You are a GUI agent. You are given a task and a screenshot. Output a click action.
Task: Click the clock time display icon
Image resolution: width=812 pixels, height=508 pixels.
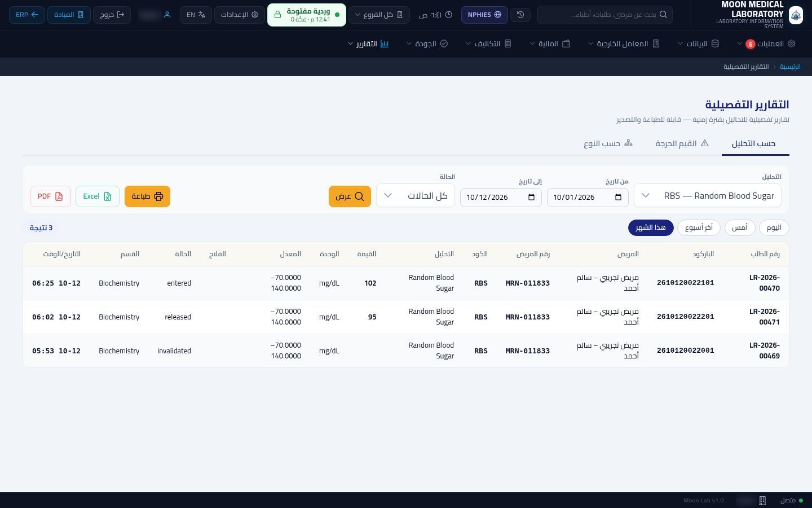click(x=449, y=15)
